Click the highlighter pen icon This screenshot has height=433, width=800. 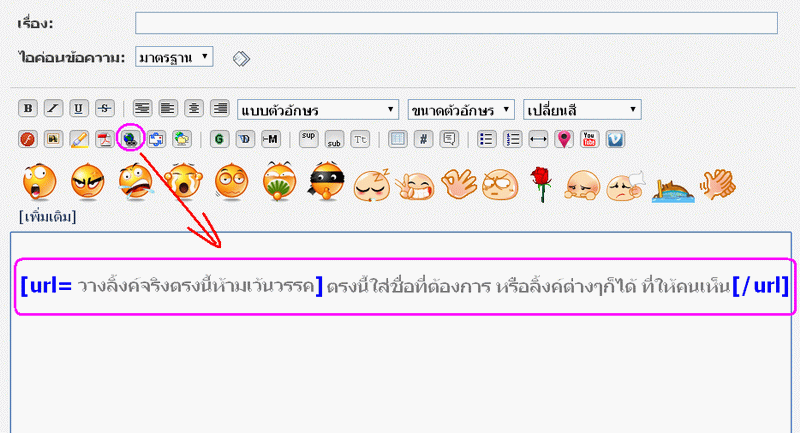click(79, 139)
